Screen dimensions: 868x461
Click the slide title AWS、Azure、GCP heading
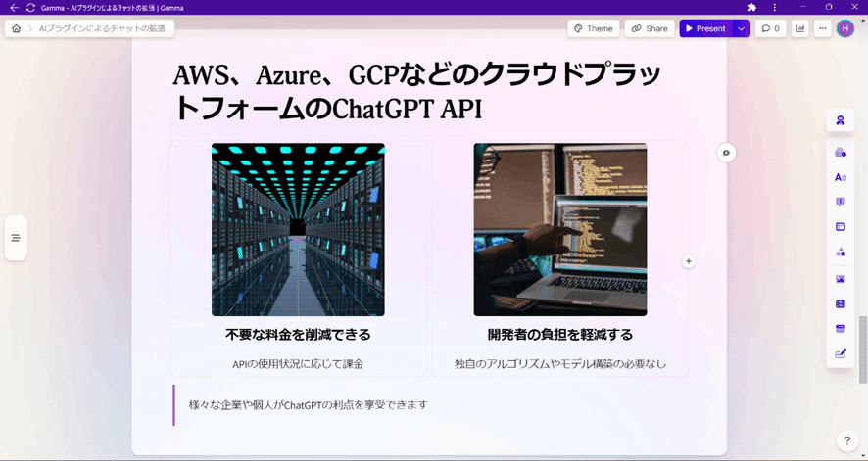(416, 92)
